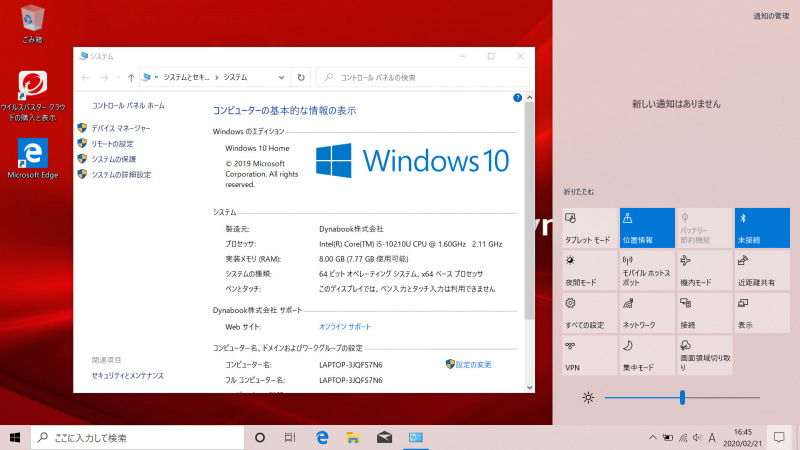
Task: Click the System window vertical scrollbar thumb
Action: (529, 211)
